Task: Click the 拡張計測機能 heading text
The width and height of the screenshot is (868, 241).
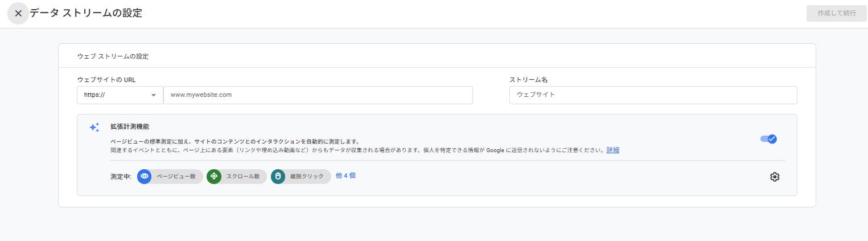Action: tap(130, 126)
